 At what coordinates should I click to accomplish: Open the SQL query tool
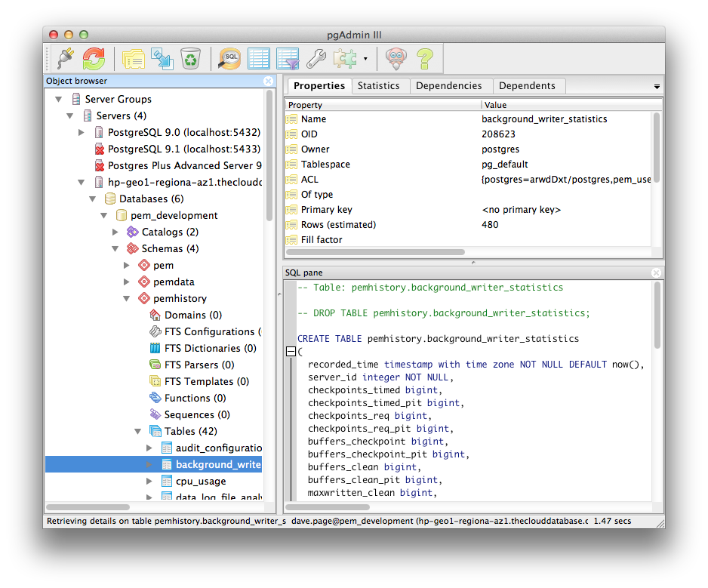(230, 58)
